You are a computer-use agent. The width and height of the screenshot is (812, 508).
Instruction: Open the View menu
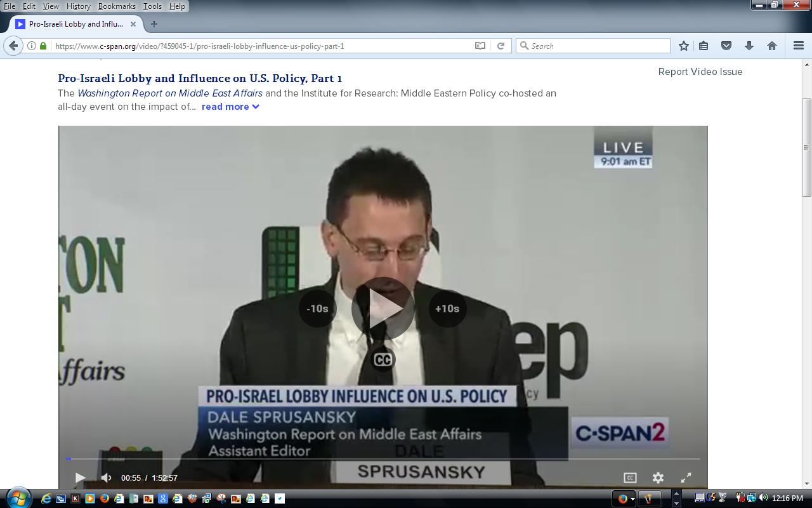[51, 6]
